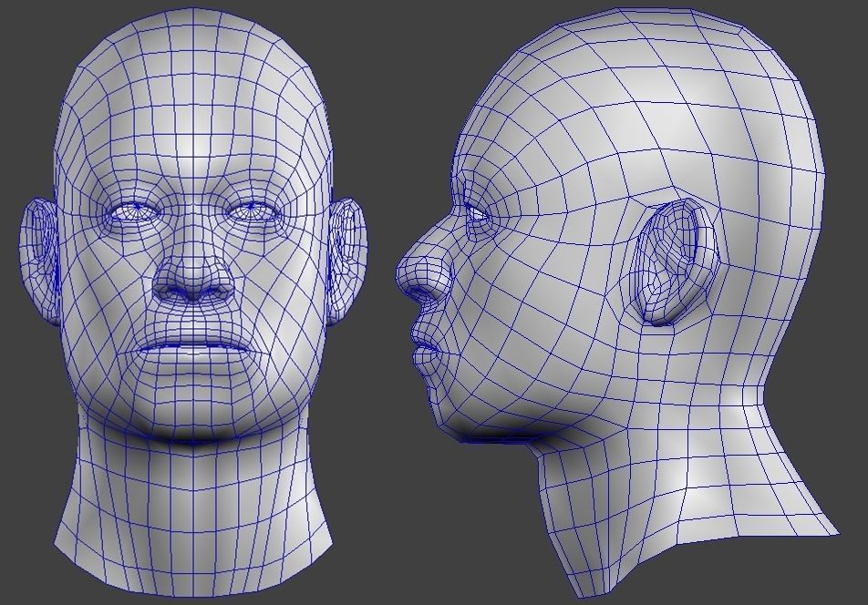868x605 pixels.
Task: Click the ear on the side-profile head
Action: click(x=676, y=262)
